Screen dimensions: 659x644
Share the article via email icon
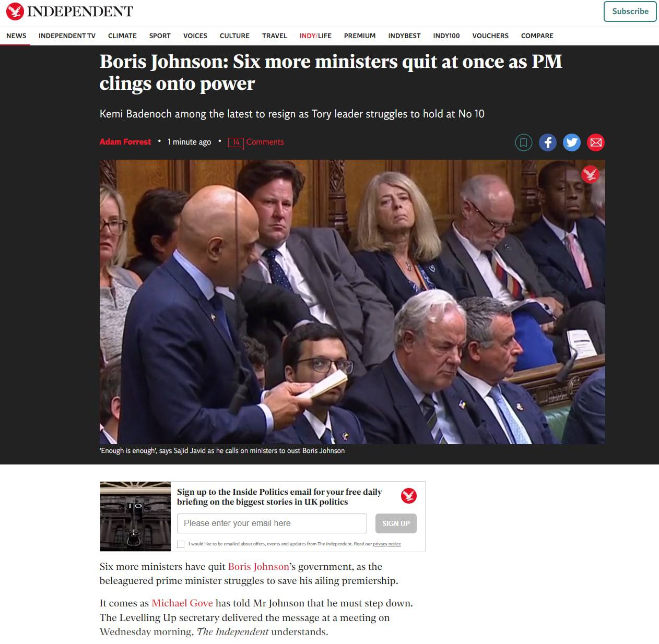596,142
